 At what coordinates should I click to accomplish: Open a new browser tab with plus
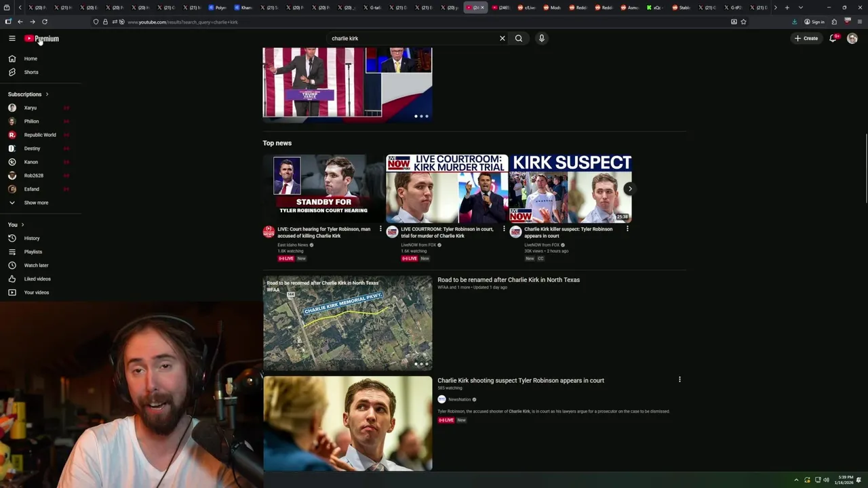coord(787,7)
